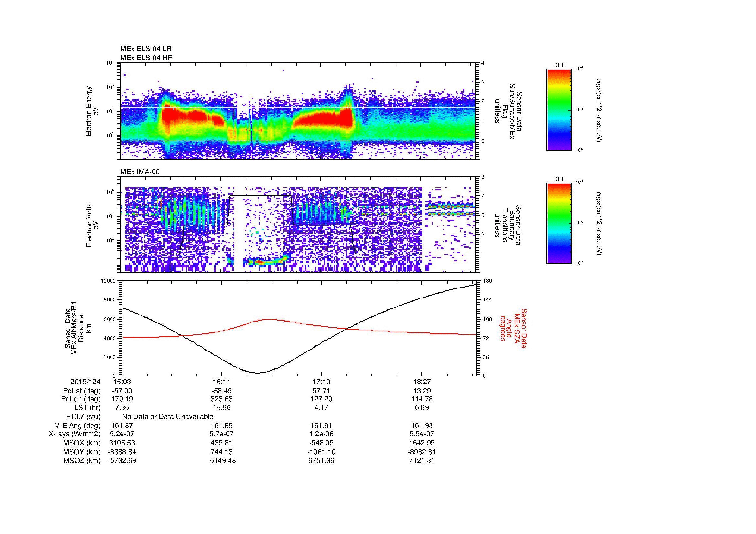Screen dimensions: 756x534
Task: Click X-rays value 1.2e-06
Action: (321, 434)
